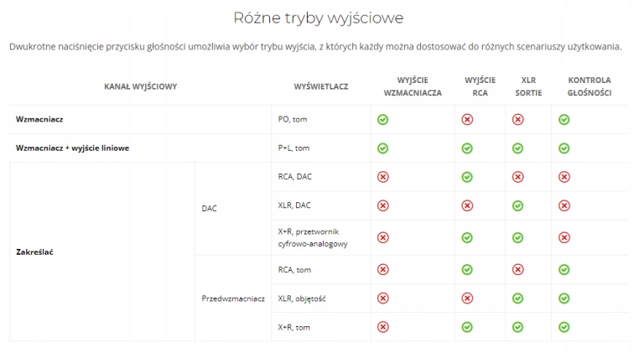This screenshot has height=353, width=644.
Task: Click red cross for X+R przetwornik volume control
Action: point(564,237)
